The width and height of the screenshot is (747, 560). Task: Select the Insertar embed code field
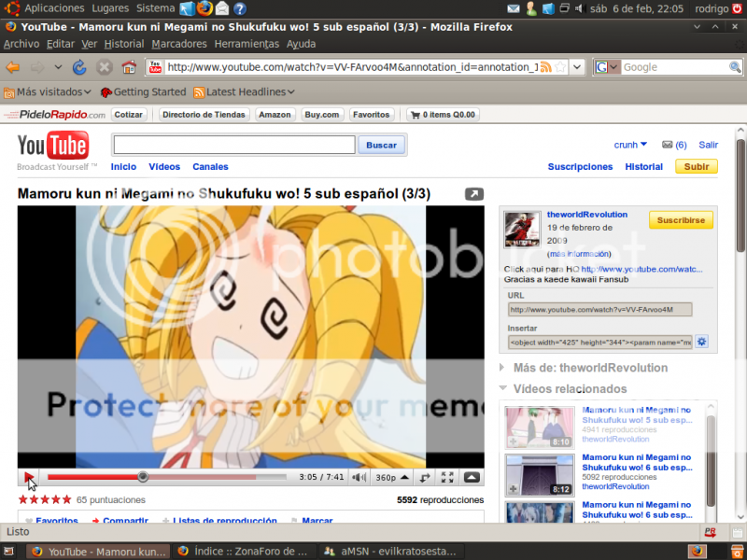(x=599, y=342)
